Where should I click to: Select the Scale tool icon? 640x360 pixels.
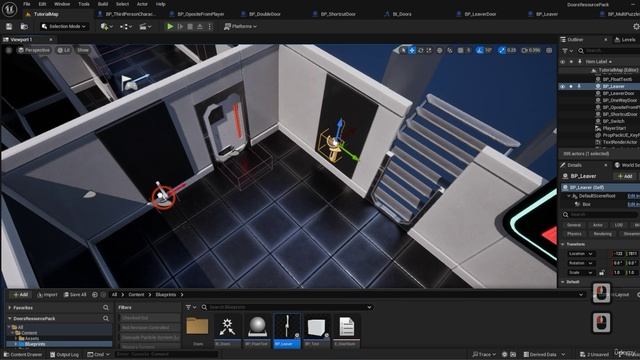(x=429, y=50)
